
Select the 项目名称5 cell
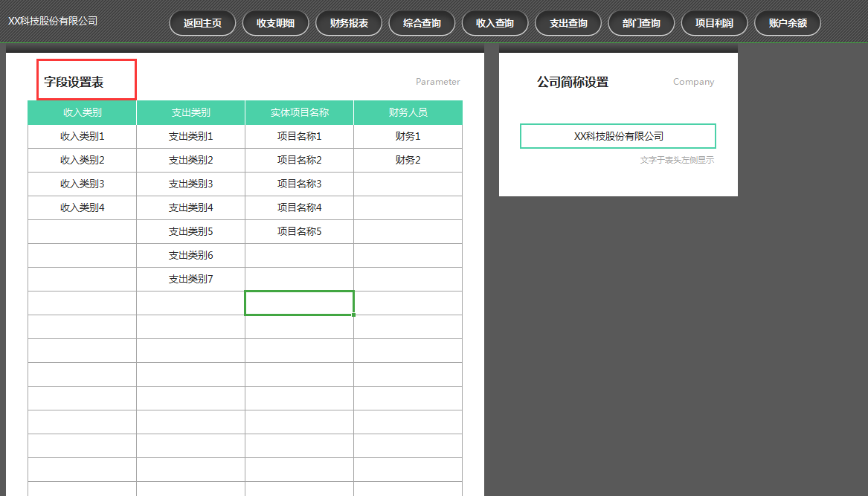299,231
